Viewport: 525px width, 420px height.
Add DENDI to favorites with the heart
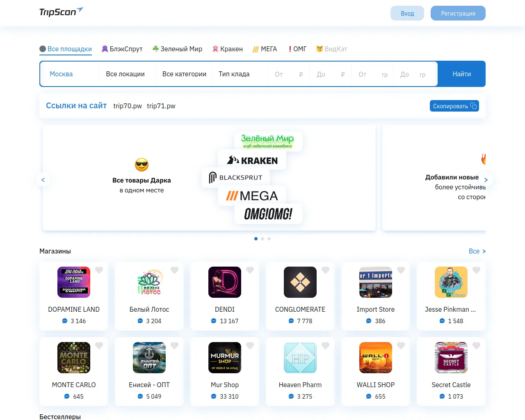click(x=250, y=270)
